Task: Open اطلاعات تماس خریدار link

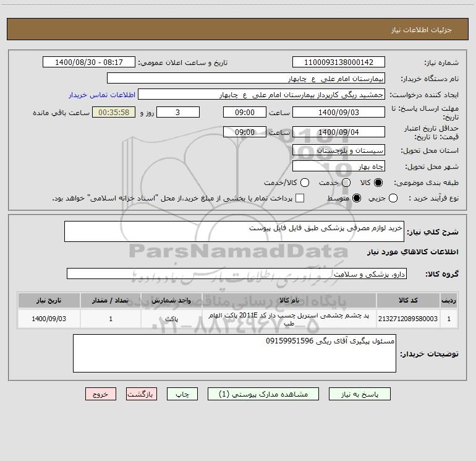Action: pos(102,95)
